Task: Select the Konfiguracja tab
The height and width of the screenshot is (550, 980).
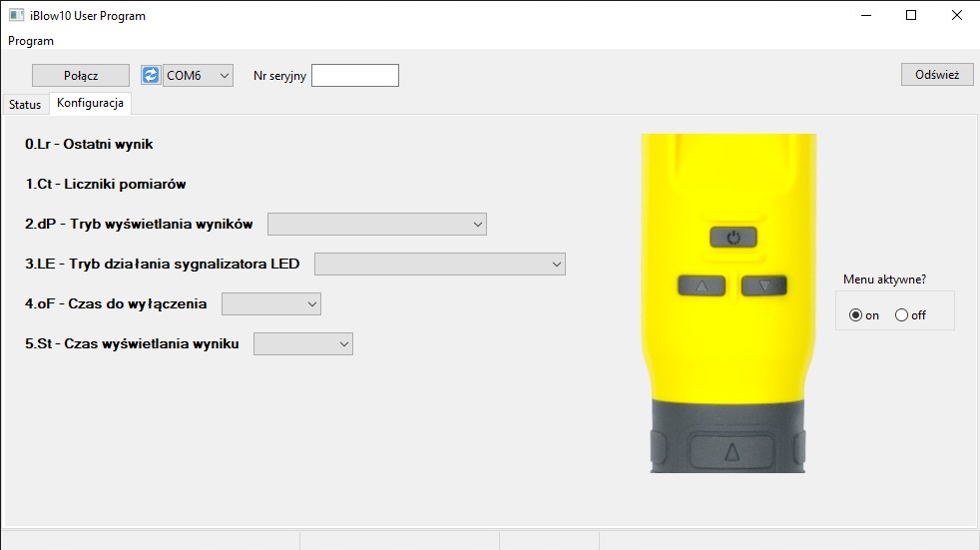Action: point(90,103)
